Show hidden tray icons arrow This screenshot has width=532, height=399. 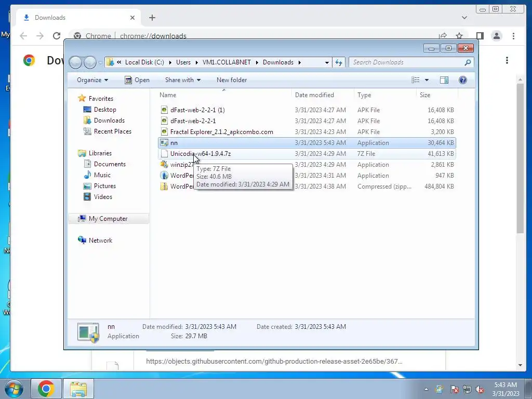point(426,389)
